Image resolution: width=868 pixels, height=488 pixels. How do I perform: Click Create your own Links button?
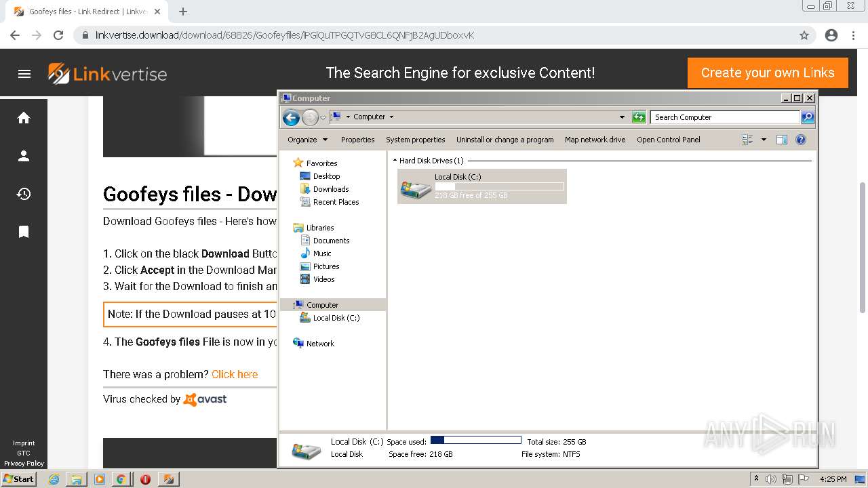click(x=768, y=73)
